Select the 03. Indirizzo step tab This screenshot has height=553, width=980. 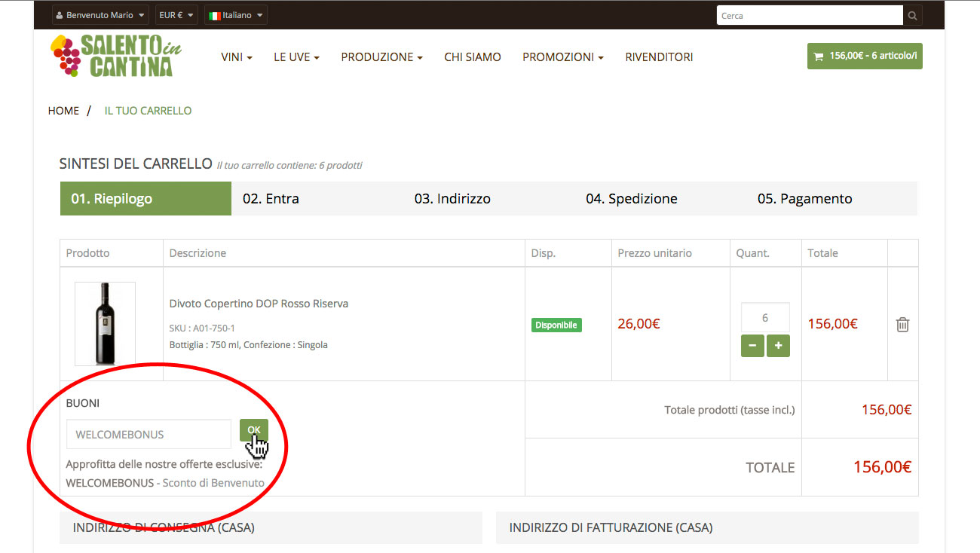pyautogui.click(x=488, y=199)
